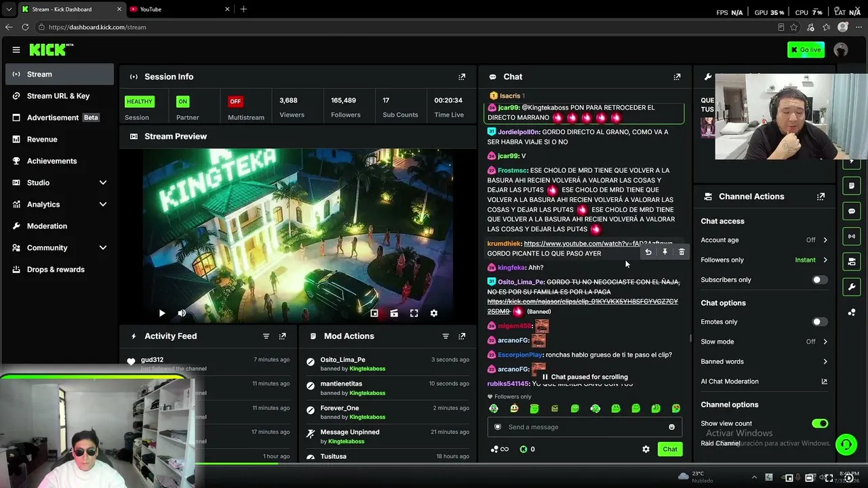Click Raid Channel option
Viewport: 868px width, 488px height.
[720, 443]
